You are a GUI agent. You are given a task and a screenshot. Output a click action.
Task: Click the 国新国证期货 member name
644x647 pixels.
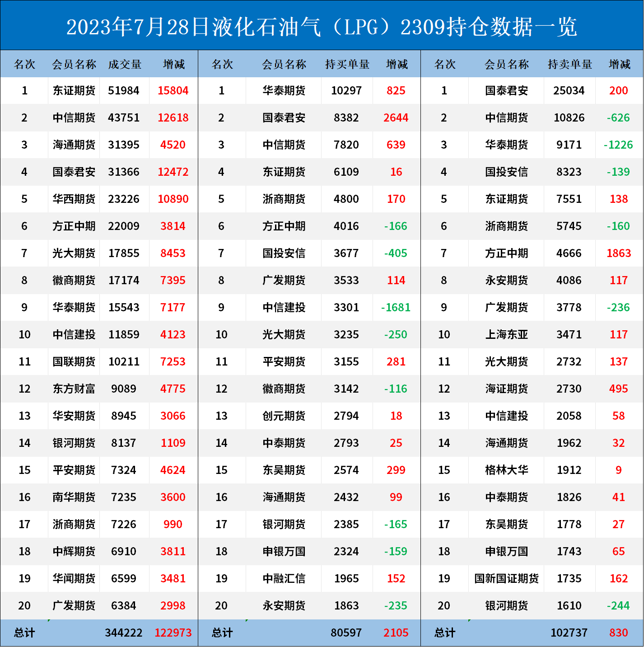coord(507,579)
